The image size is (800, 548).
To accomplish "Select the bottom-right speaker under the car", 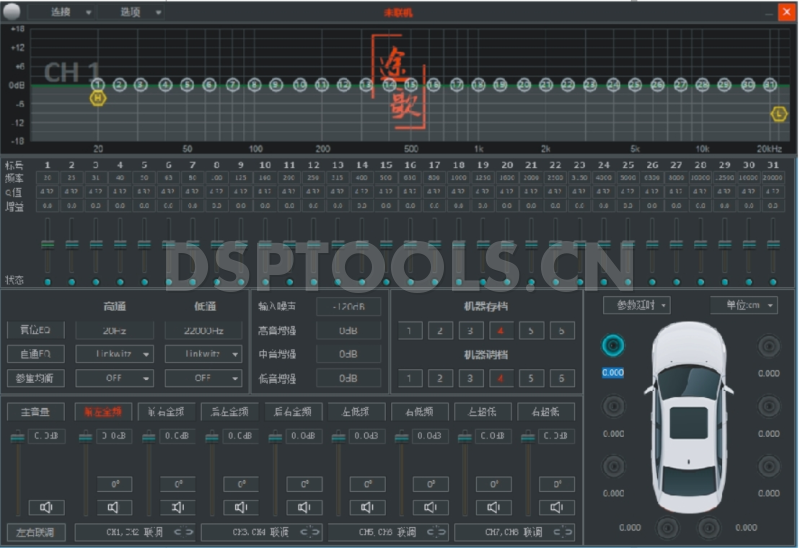I will tap(709, 528).
